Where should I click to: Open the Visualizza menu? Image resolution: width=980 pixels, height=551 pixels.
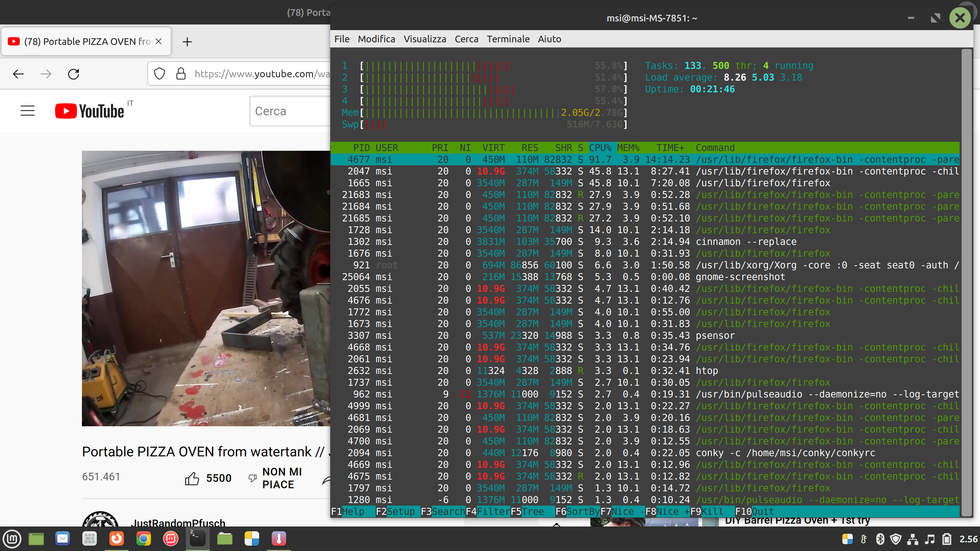pyautogui.click(x=425, y=39)
